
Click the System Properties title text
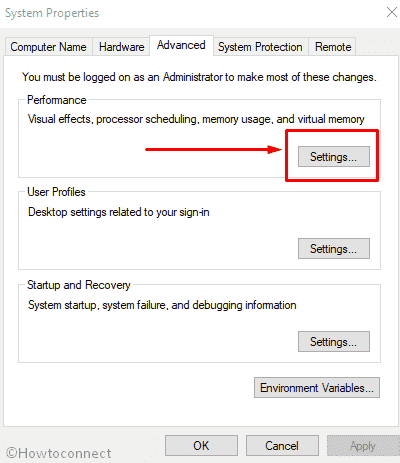[52, 13]
